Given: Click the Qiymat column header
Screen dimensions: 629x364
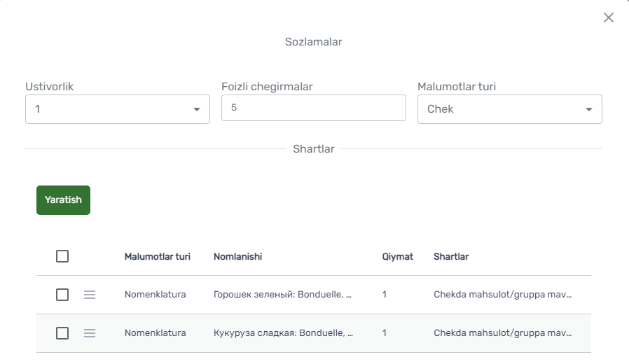Looking at the screenshot, I should click(398, 257).
